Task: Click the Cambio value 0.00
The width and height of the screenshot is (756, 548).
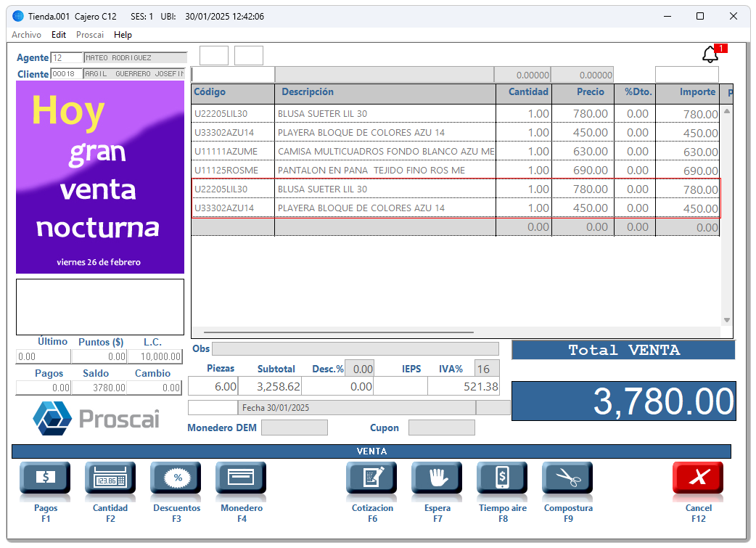Action: pyautogui.click(x=155, y=388)
